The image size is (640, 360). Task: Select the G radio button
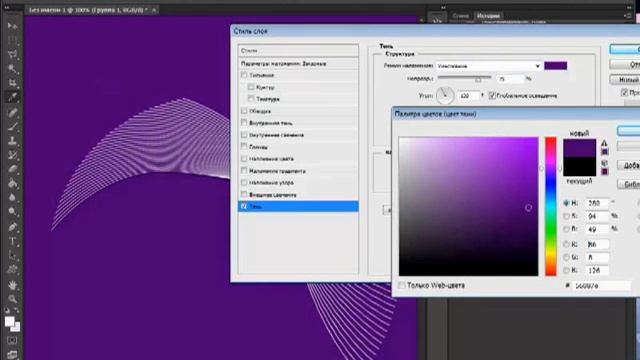point(566,257)
